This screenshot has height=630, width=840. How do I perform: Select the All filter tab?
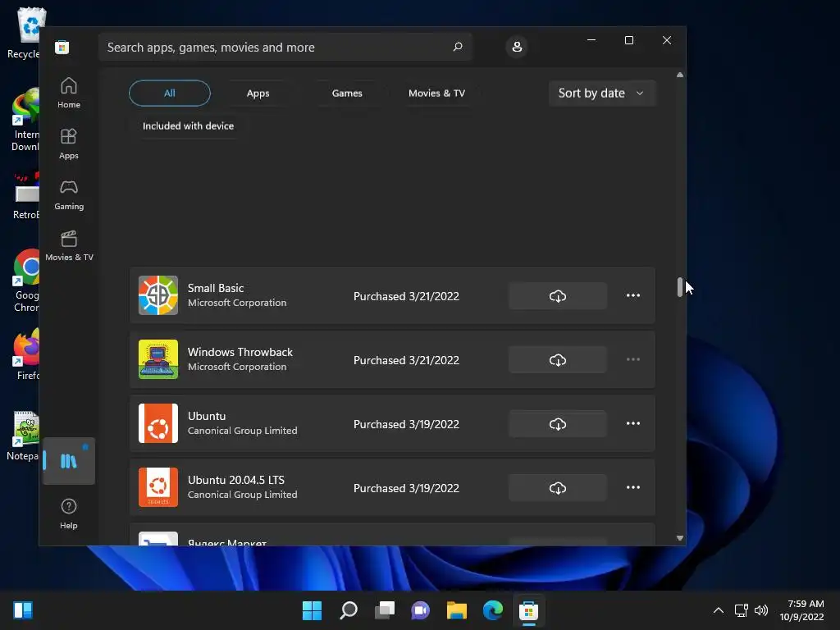[x=170, y=94]
